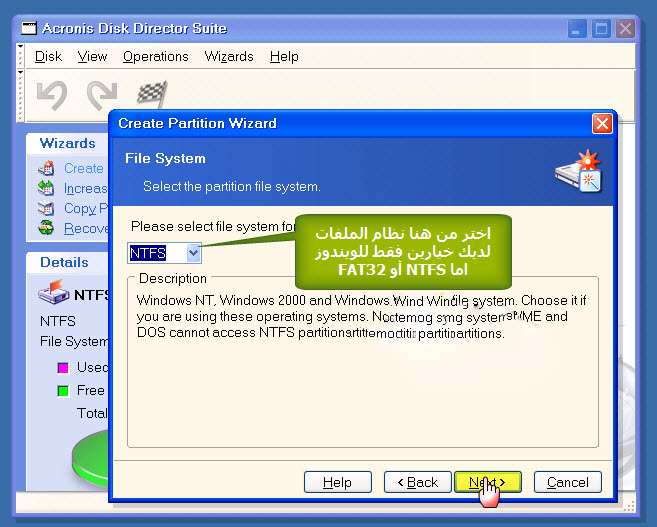
Task: Click the Copy Partition wizard icon
Action: (46, 208)
